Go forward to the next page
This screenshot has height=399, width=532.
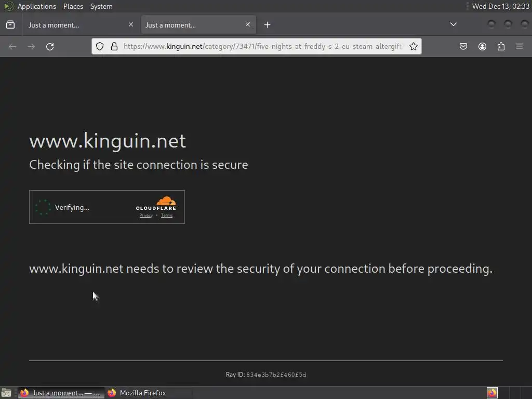[31, 46]
